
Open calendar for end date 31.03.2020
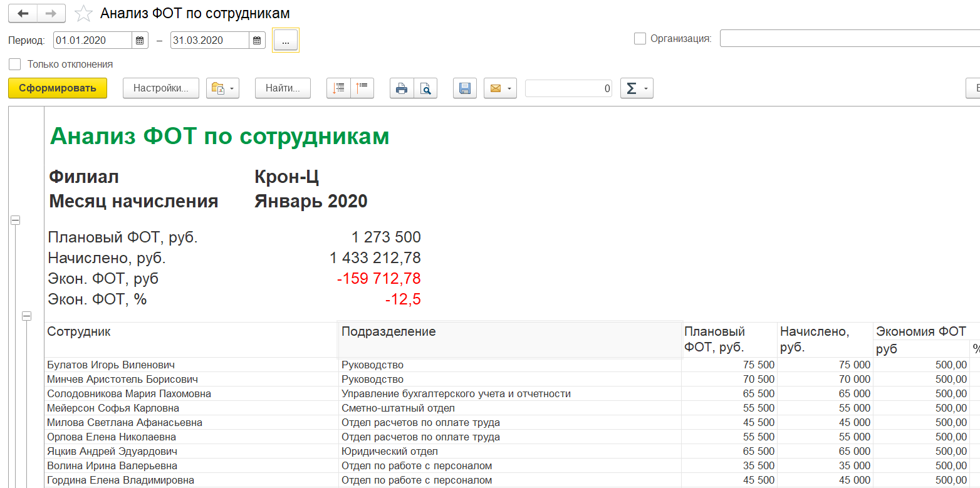click(257, 40)
